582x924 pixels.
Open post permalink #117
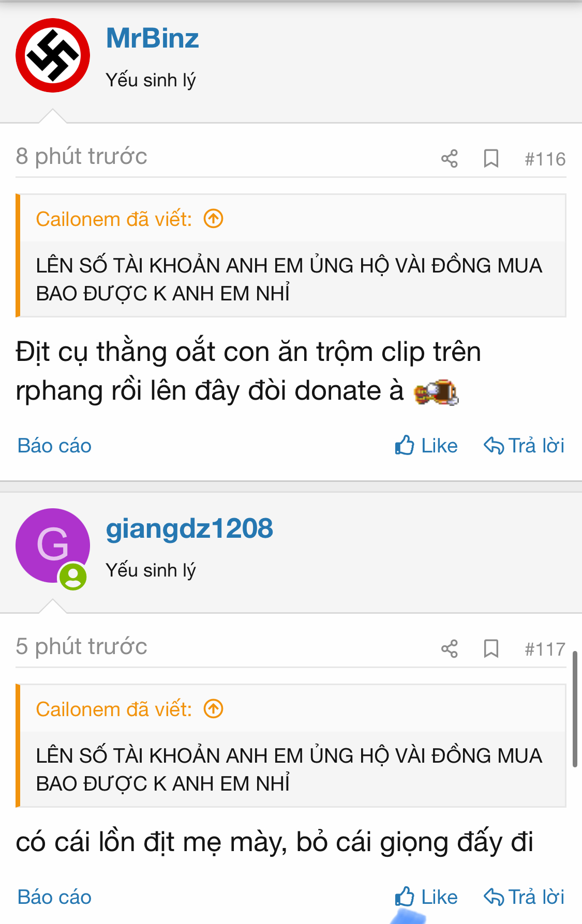545,649
